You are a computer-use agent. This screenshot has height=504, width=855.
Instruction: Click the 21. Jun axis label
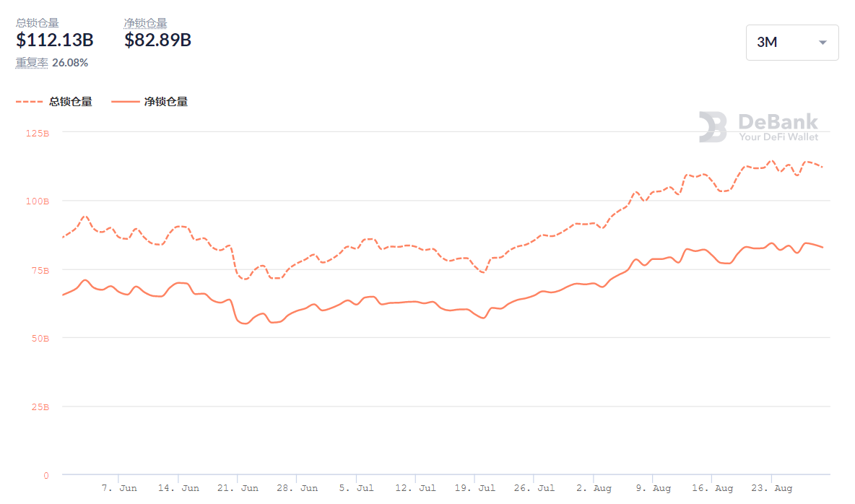[x=238, y=489]
